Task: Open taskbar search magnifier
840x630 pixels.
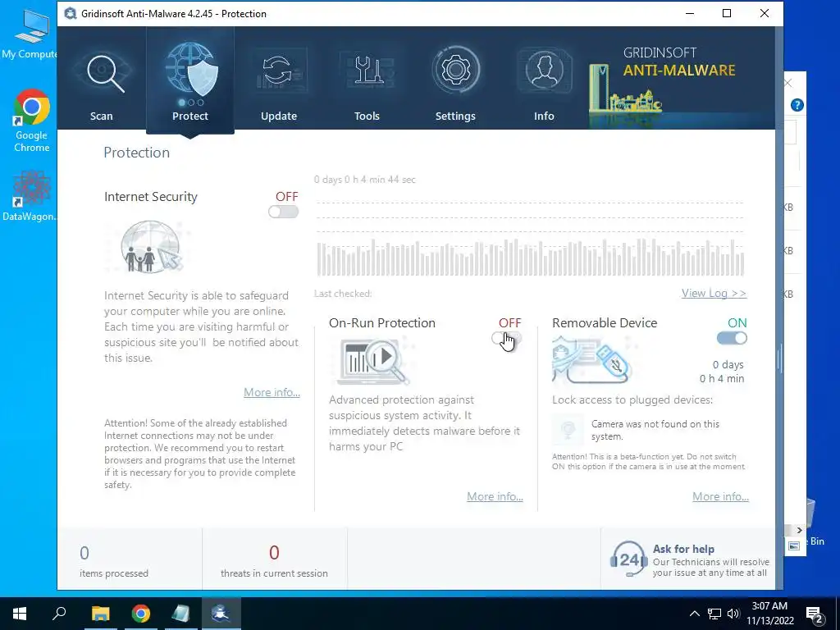Action: (59, 613)
